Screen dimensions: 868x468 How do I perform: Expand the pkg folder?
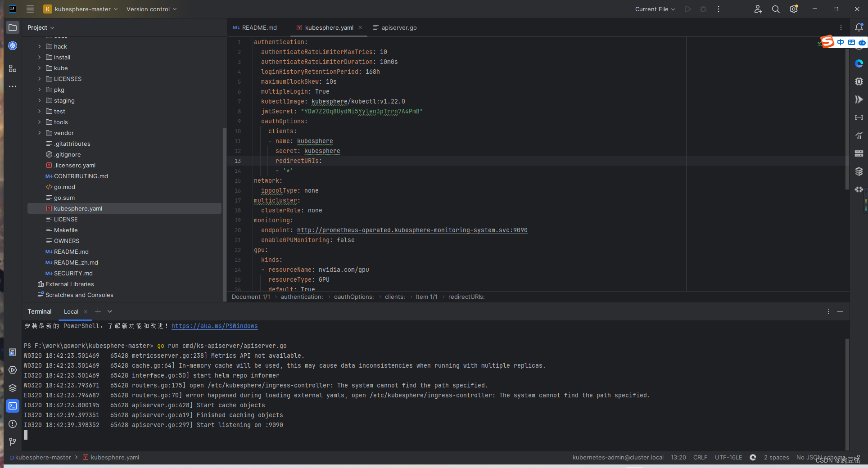[x=40, y=90]
